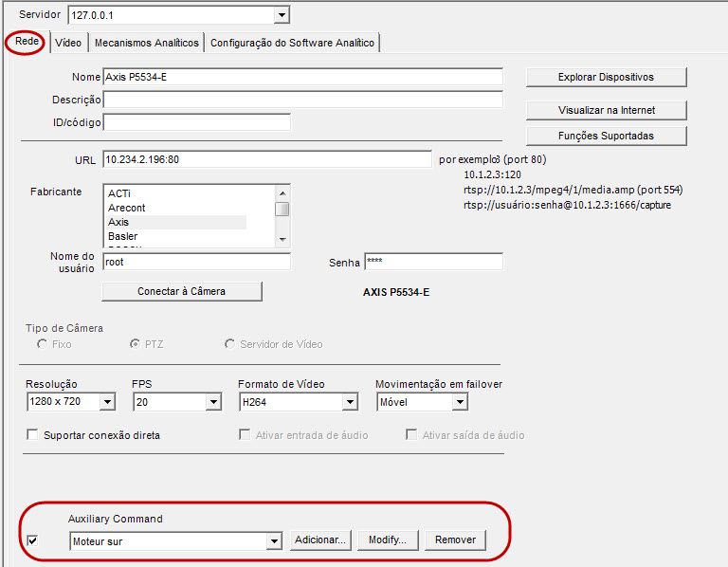Select the Servidor de Vídeo radio
The width and height of the screenshot is (728, 567).
click(229, 344)
